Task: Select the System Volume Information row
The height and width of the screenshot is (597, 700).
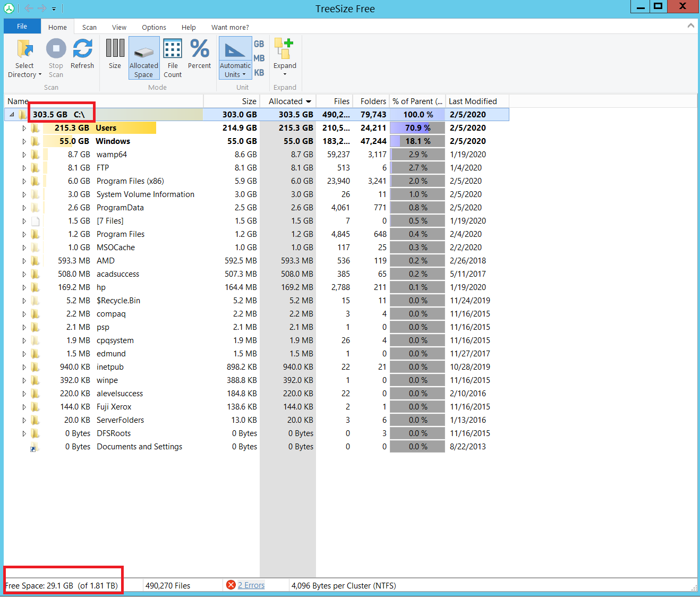Action: tap(257, 194)
